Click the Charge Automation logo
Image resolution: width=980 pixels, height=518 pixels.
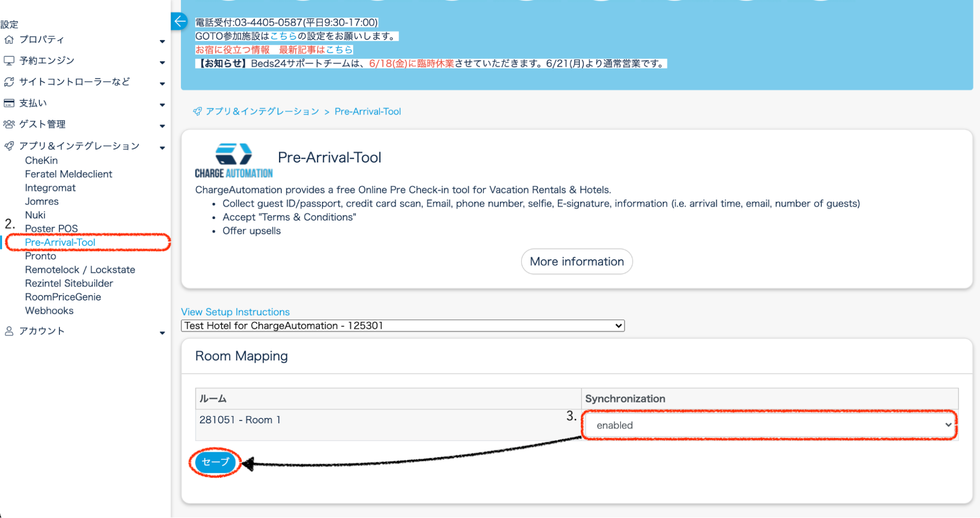234,161
